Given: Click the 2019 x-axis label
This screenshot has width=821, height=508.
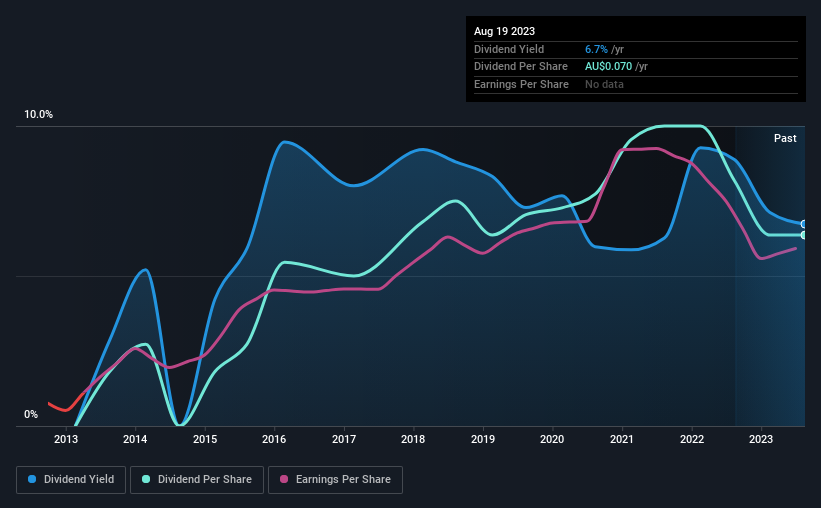Looking at the screenshot, I should coord(483,439).
